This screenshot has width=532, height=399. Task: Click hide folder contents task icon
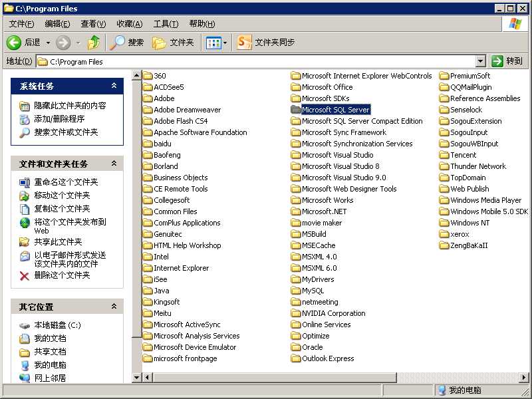[x=25, y=106]
